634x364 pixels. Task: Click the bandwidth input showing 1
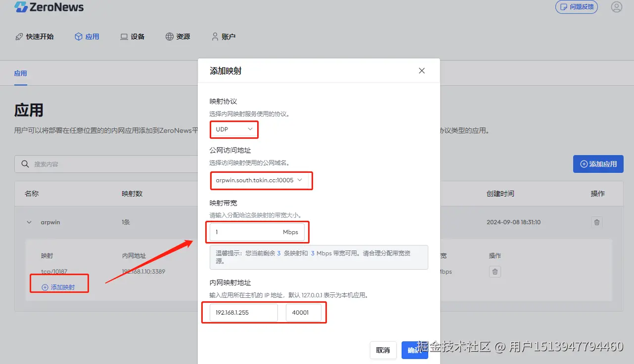[x=257, y=232]
